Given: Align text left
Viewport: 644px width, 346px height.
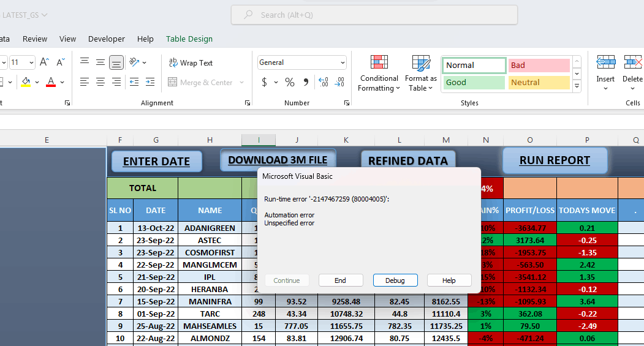Looking at the screenshot, I should click(x=85, y=82).
